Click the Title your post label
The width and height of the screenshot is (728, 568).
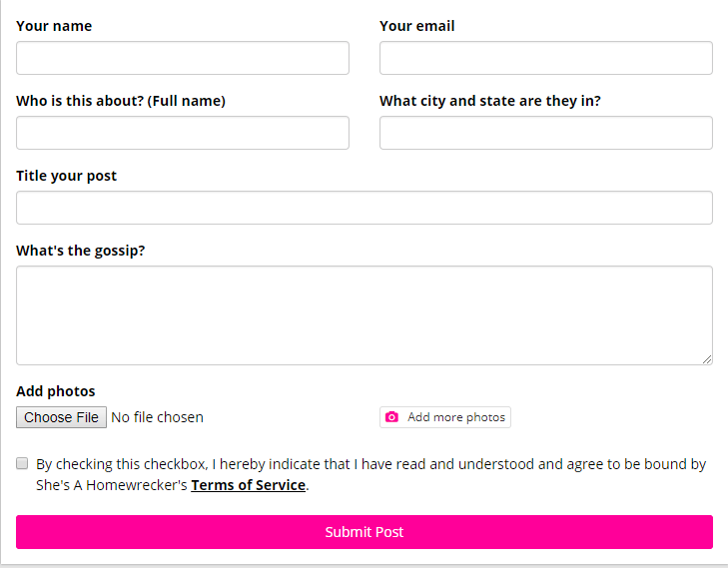[x=66, y=176]
